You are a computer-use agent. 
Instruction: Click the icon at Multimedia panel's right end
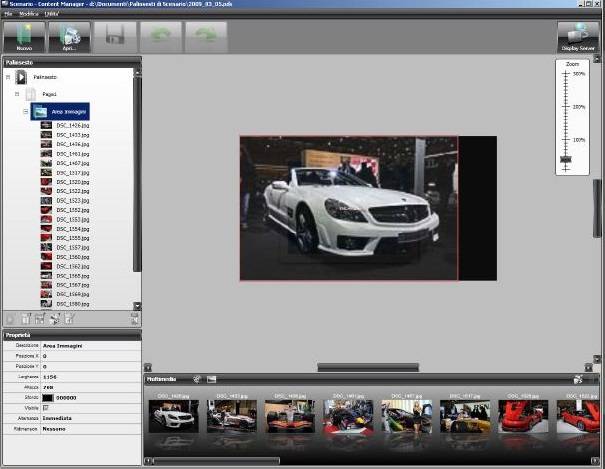pos(578,380)
